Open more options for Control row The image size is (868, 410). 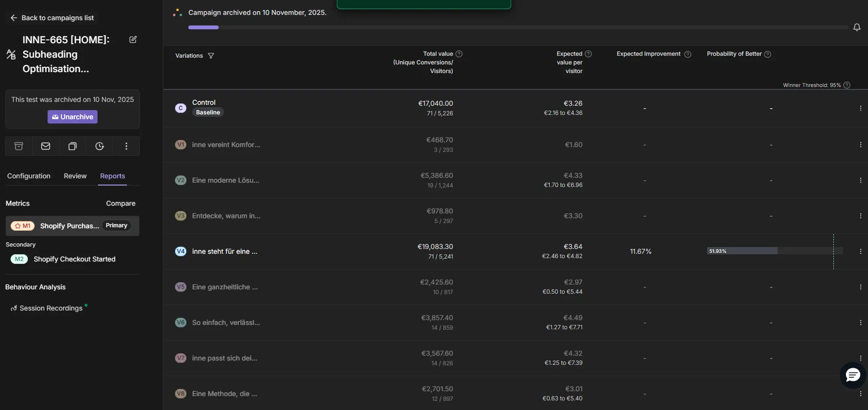pyautogui.click(x=860, y=108)
